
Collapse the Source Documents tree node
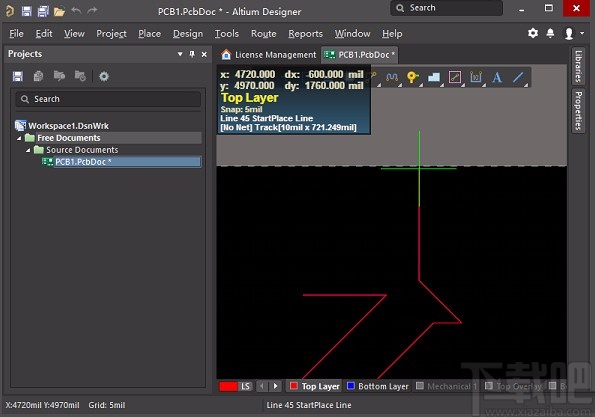click(28, 150)
